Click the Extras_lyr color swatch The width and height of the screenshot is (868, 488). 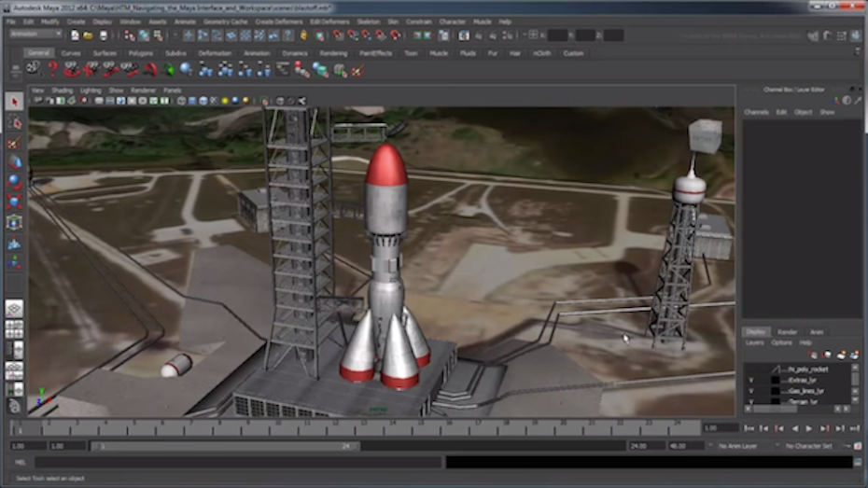tap(775, 381)
